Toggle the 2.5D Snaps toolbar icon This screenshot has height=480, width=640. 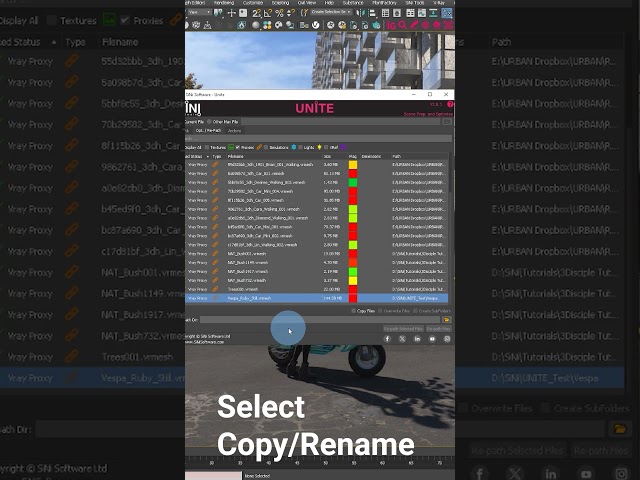(256, 13)
